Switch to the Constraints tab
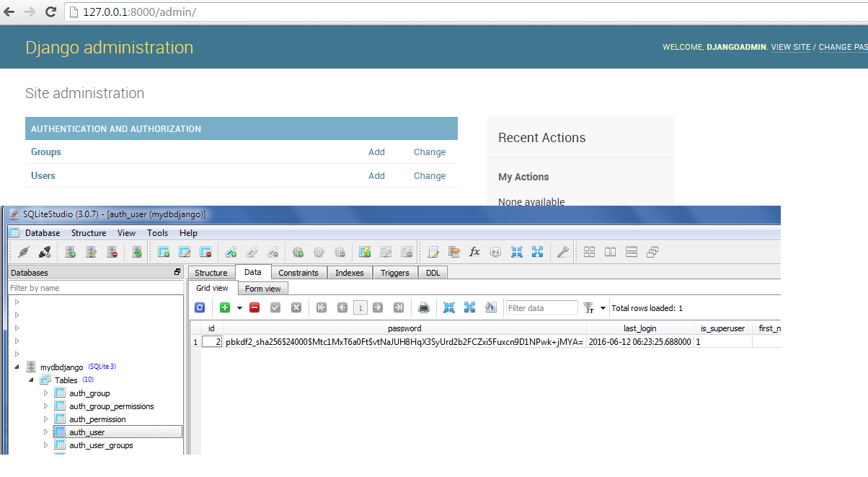 coord(298,273)
